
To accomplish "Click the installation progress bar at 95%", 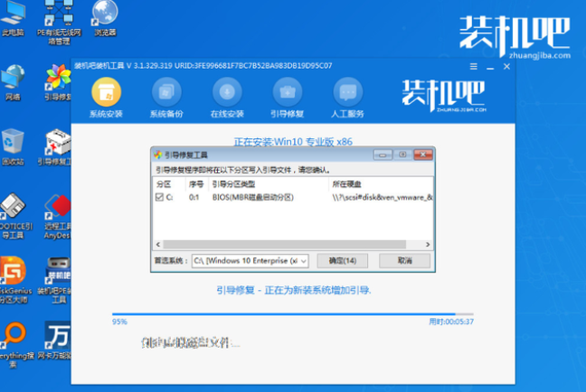I will 293,314.
